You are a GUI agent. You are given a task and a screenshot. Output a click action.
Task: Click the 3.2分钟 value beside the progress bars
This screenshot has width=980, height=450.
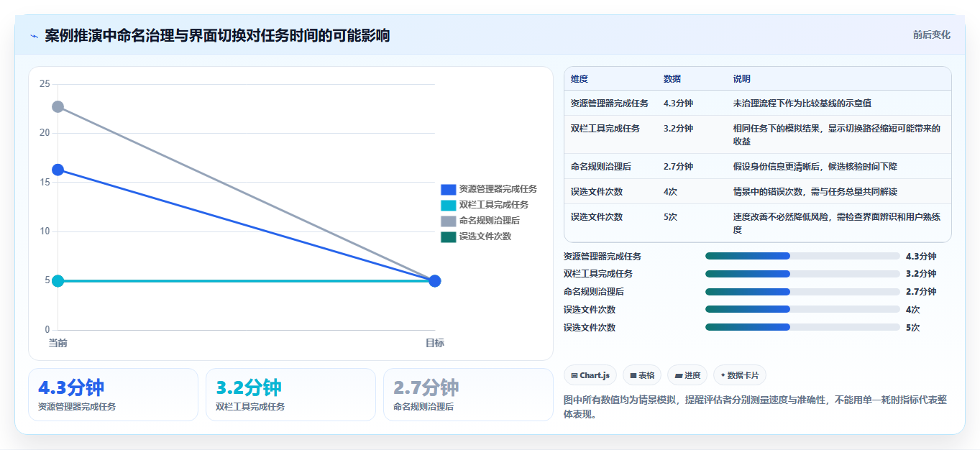[x=921, y=274]
